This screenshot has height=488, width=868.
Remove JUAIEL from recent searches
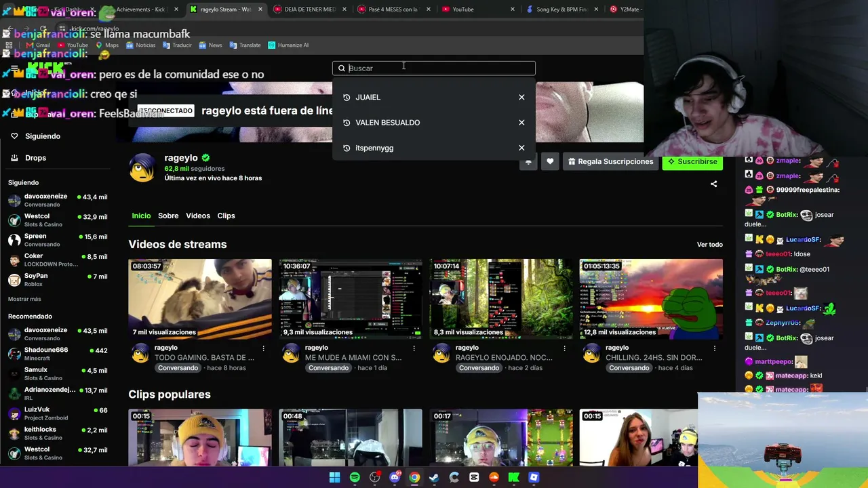coord(521,98)
